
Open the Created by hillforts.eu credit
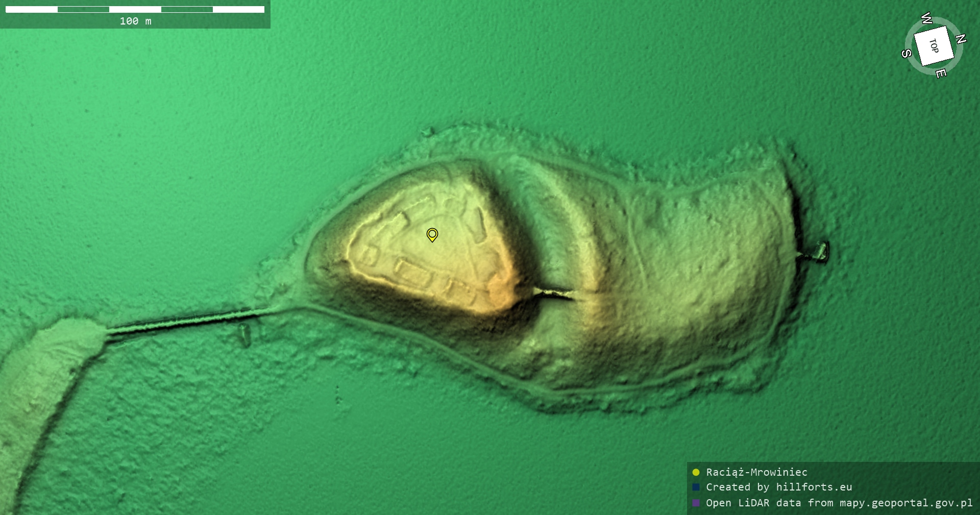pyautogui.click(x=779, y=487)
